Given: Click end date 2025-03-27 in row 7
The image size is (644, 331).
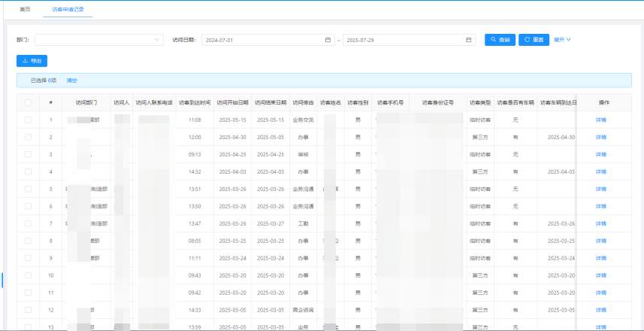Looking at the screenshot, I should tap(271, 223).
